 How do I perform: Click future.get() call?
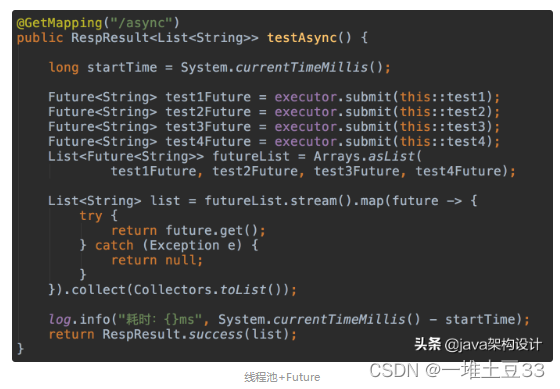(x=211, y=230)
